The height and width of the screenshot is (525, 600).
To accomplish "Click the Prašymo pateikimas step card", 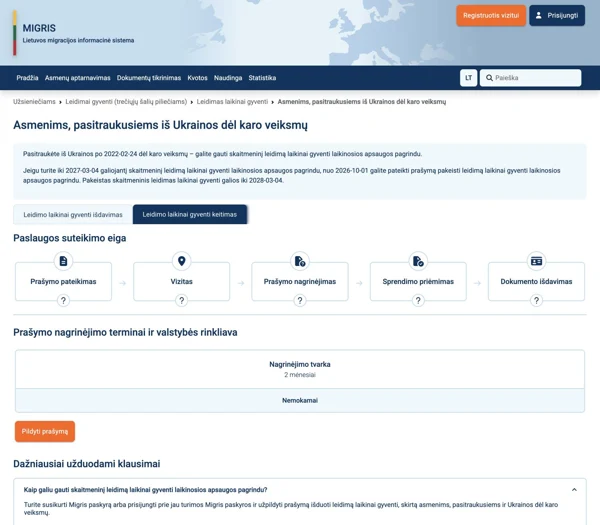I will [63, 281].
